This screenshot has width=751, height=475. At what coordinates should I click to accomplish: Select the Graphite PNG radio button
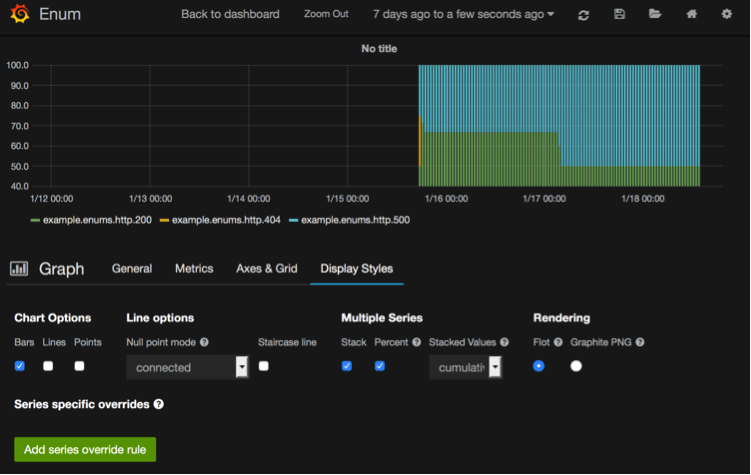(576, 366)
